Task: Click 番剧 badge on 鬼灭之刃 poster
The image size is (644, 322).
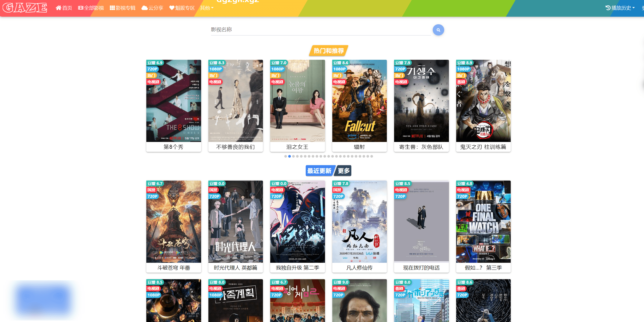Action: 461,82
